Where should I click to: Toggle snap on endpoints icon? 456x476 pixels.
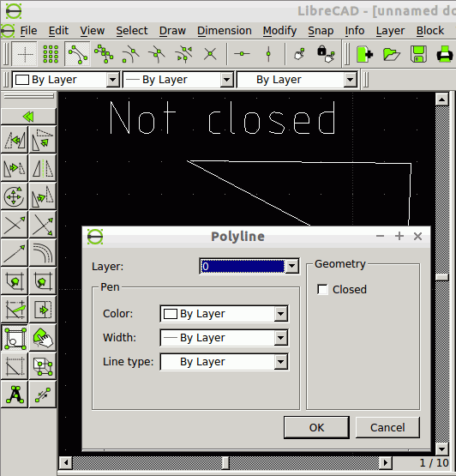click(x=77, y=54)
